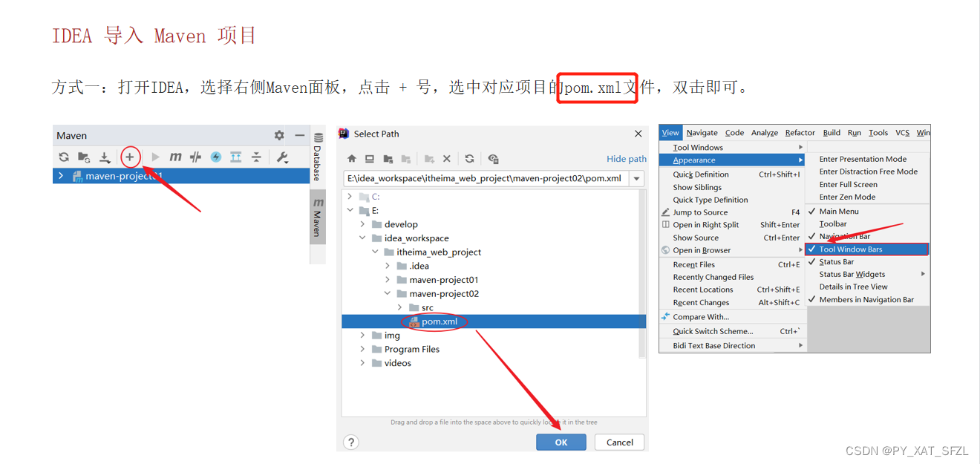The height and width of the screenshot is (464, 980).
Task: Toggle Skip Tests Mode icon in Maven toolbar
Action: 195,157
